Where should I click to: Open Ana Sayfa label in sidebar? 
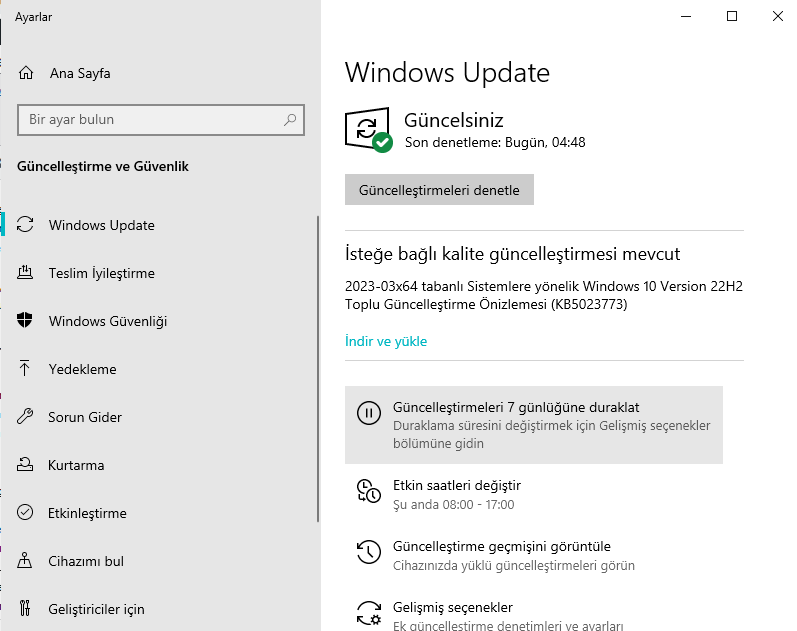point(80,73)
